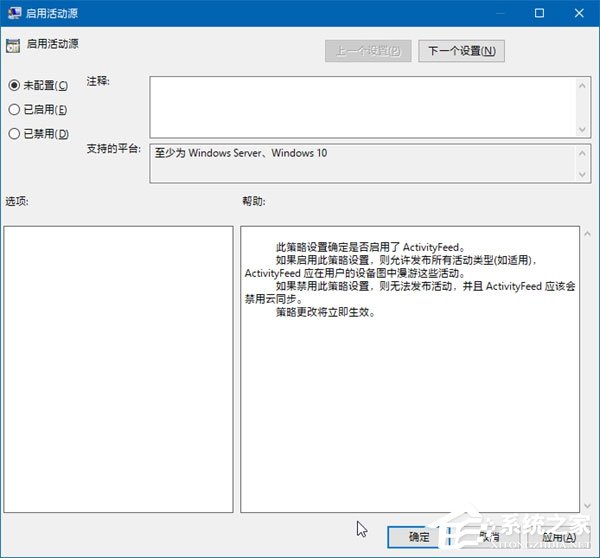Click the 上一个设置(P) button
Screen dimensions: 600x558
coord(368,51)
